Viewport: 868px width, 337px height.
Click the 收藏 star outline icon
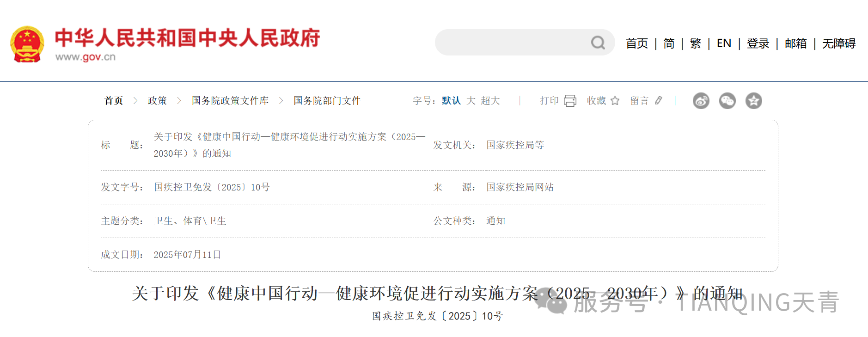(615, 101)
